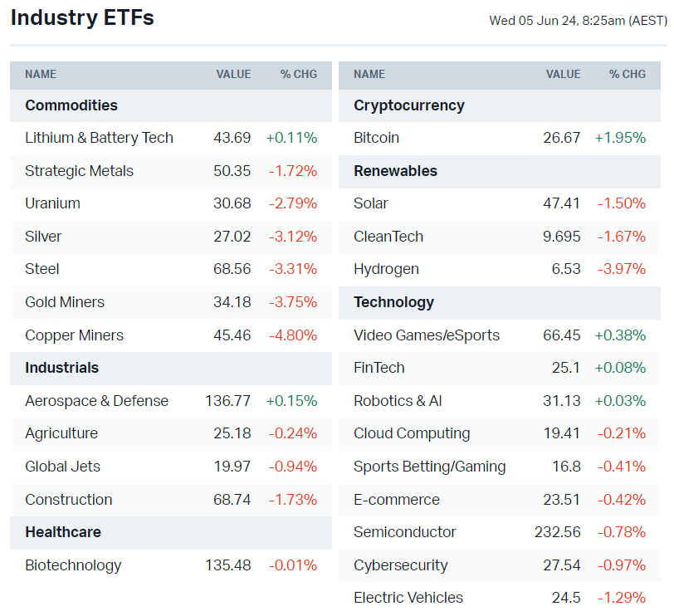The width and height of the screenshot is (674, 616).
Task: Click the NAME column header on the left
Action: [x=40, y=74]
